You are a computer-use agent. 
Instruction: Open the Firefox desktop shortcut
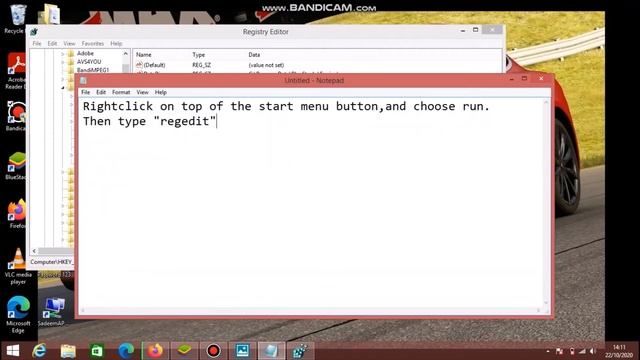(17, 213)
